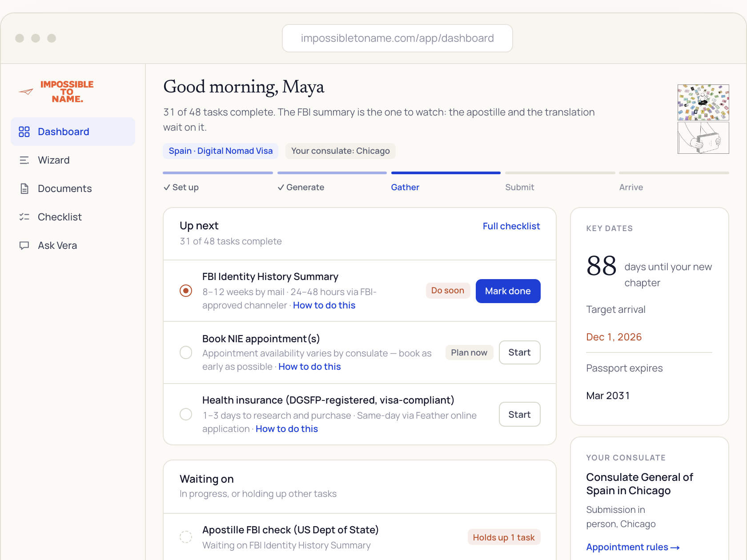Click the browser address bar URL
Screen dimensions: 747x560
click(398, 38)
